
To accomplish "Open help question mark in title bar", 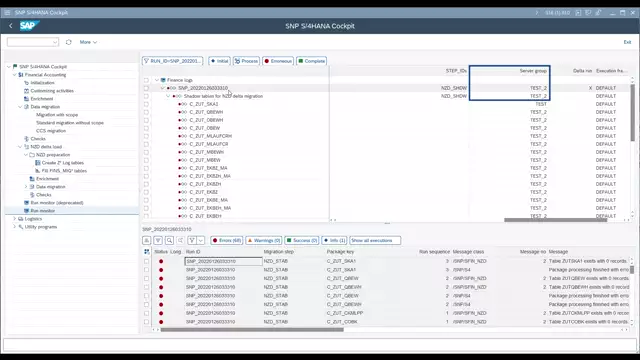I will tap(536, 13).
